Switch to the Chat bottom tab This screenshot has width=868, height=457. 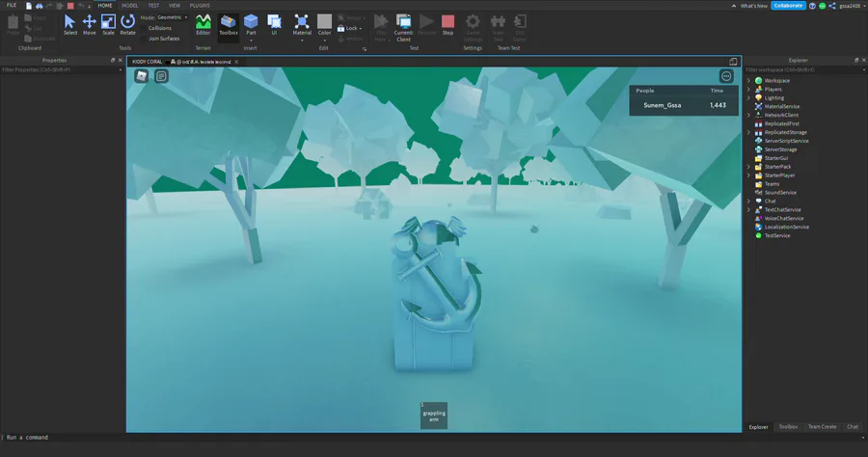click(x=852, y=426)
